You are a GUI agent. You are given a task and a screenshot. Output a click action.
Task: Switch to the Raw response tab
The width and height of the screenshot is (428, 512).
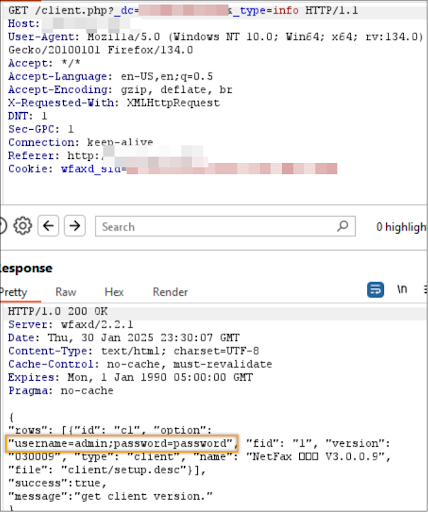click(66, 292)
